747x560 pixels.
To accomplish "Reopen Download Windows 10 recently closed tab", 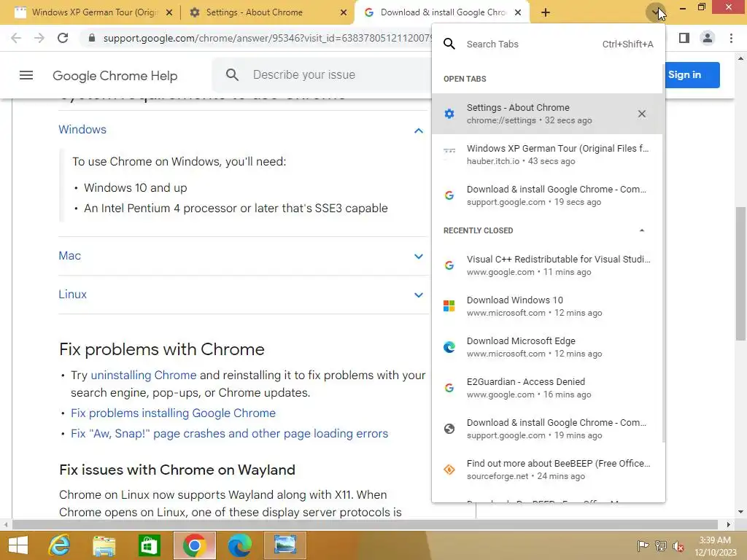I will (x=547, y=307).
